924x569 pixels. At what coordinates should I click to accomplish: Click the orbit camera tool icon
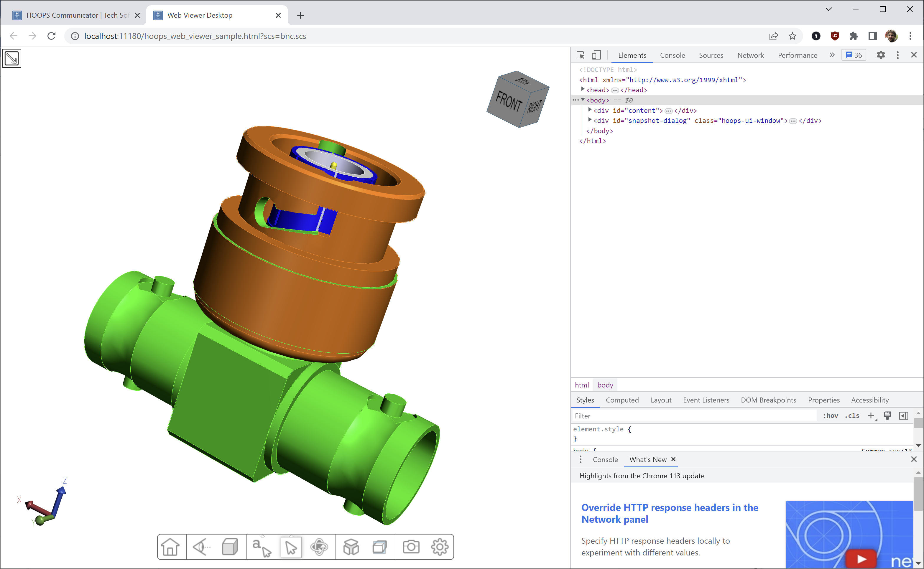319,547
